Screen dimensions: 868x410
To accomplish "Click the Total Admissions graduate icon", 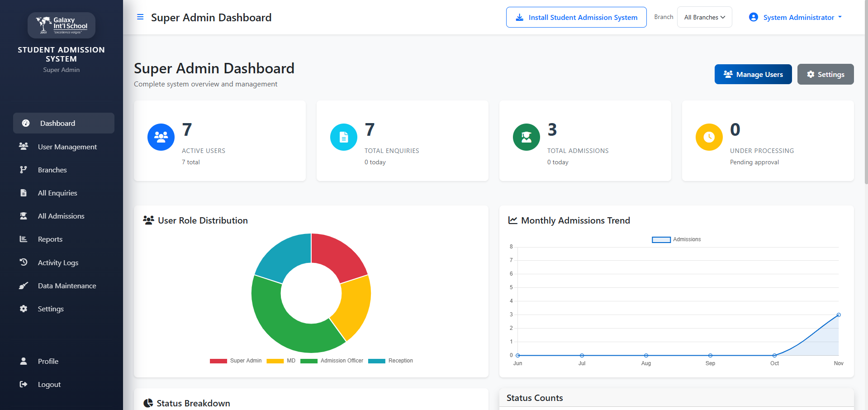I will pos(526,137).
